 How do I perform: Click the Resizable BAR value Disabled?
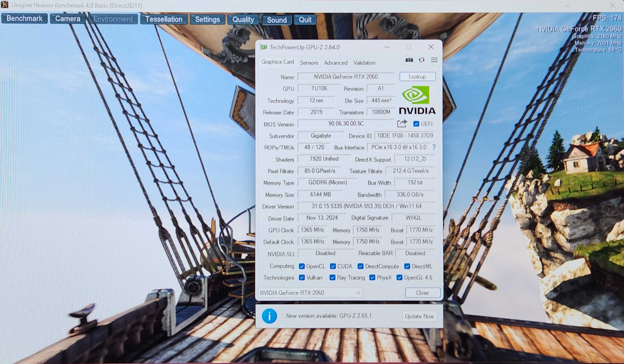click(x=415, y=253)
